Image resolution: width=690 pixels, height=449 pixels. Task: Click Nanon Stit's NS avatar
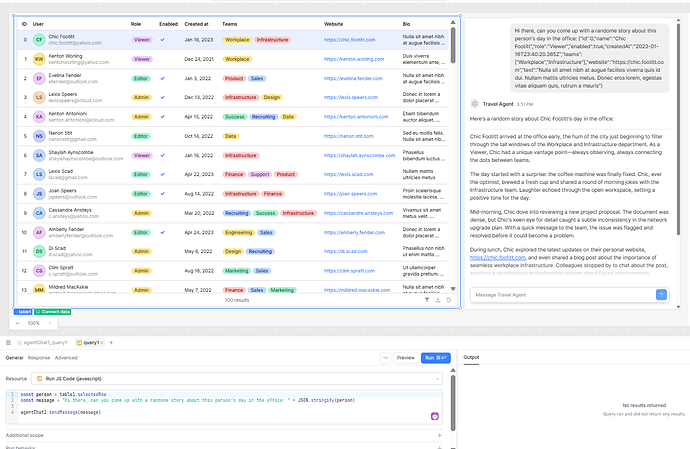tap(39, 136)
